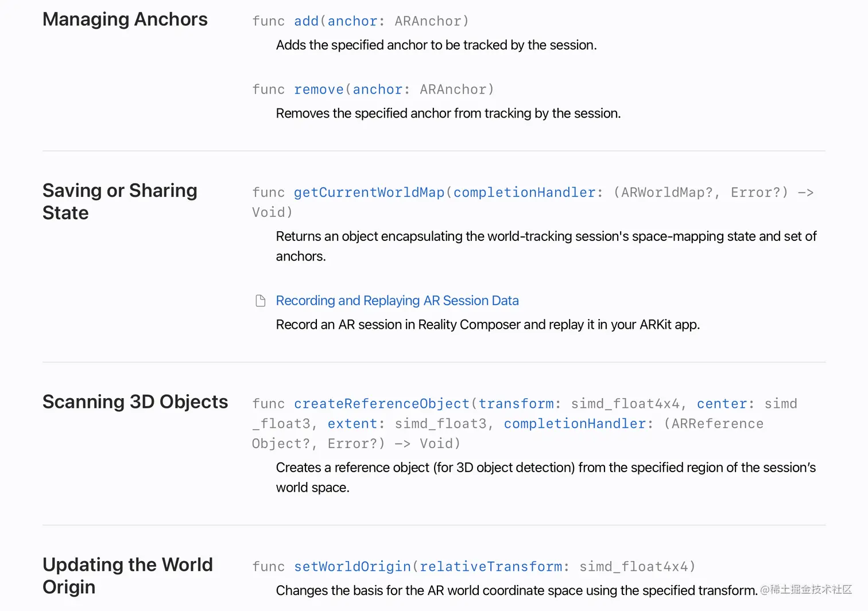
Task: Click the Saving or Sharing State heading
Action: [119, 201]
